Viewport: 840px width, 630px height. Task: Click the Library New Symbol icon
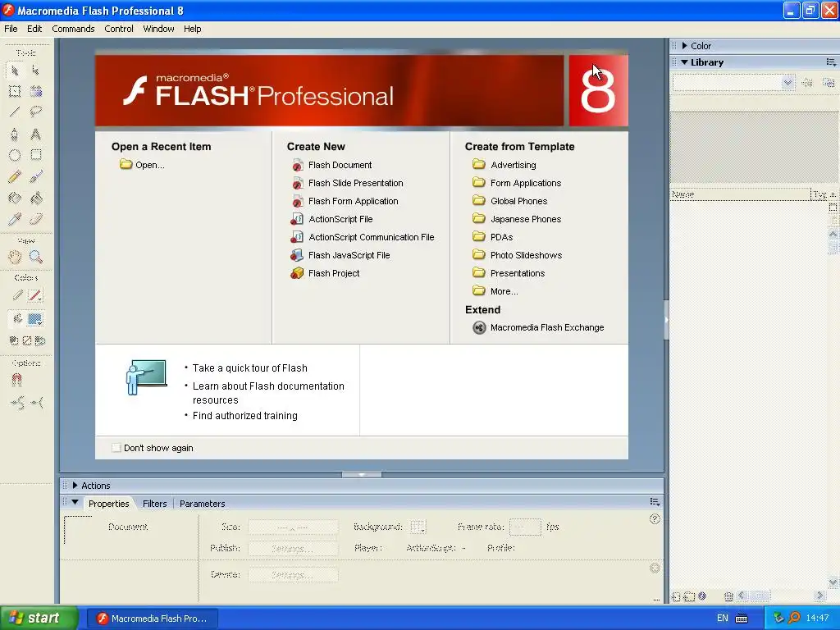(x=676, y=596)
